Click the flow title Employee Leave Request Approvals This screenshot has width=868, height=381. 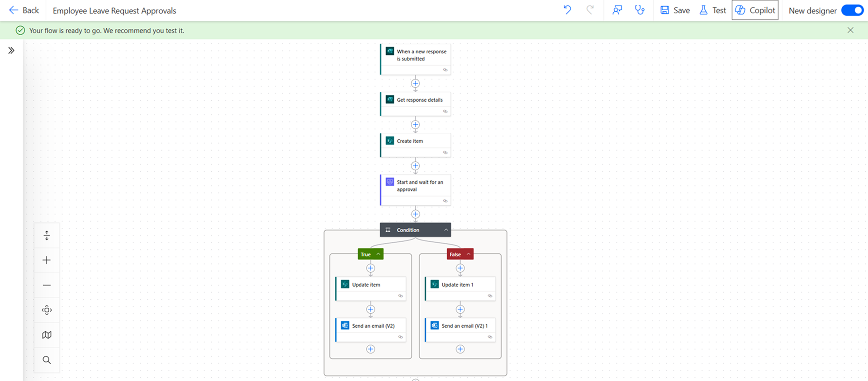point(114,10)
